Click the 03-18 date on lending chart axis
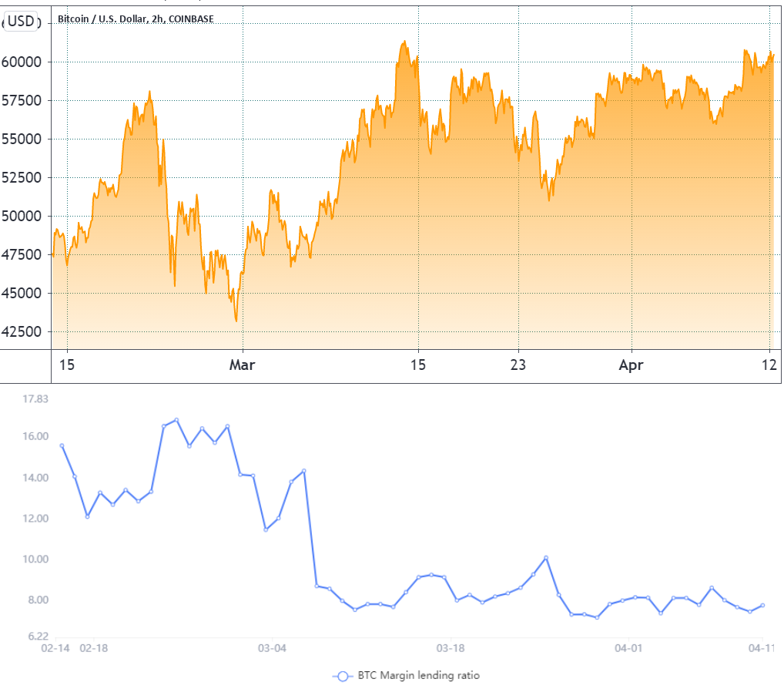784x689 pixels. click(450, 648)
